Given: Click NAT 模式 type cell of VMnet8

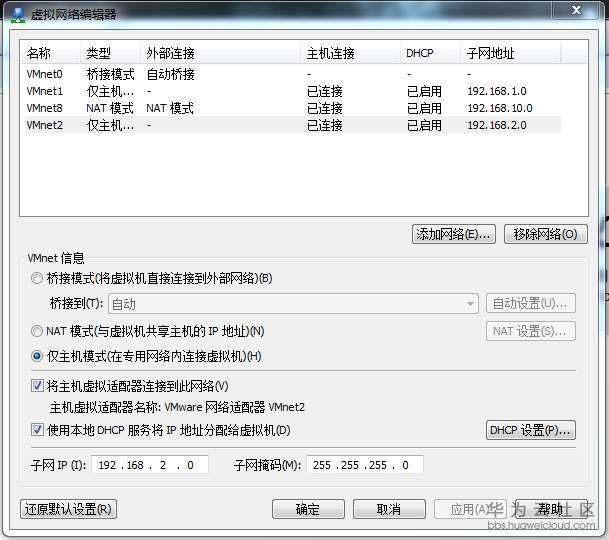Looking at the screenshot, I should click(x=110, y=108).
